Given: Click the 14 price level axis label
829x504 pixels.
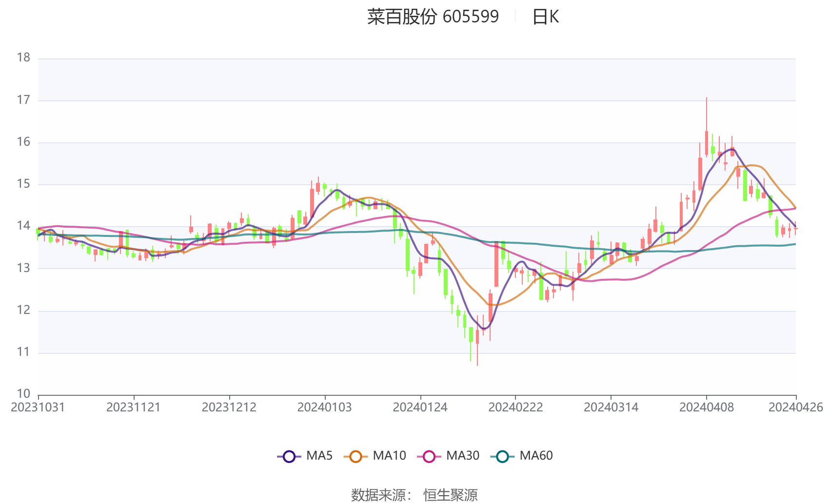Looking at the screenshot, I should coord(23,226).
